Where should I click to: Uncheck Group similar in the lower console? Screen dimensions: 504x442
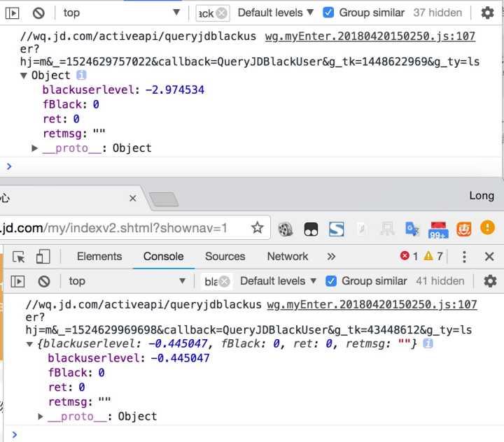(x=330, y=281)
